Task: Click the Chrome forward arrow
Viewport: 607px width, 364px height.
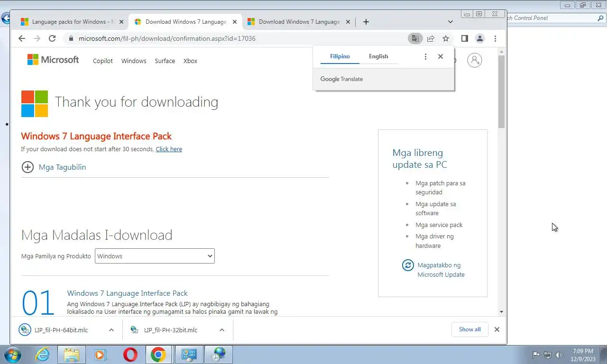Action: point(37,38)
